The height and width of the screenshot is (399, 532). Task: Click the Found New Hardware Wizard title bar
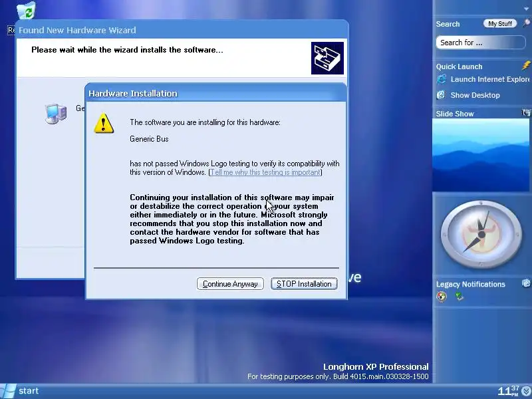pyautogui.click(x=182, y=30)
